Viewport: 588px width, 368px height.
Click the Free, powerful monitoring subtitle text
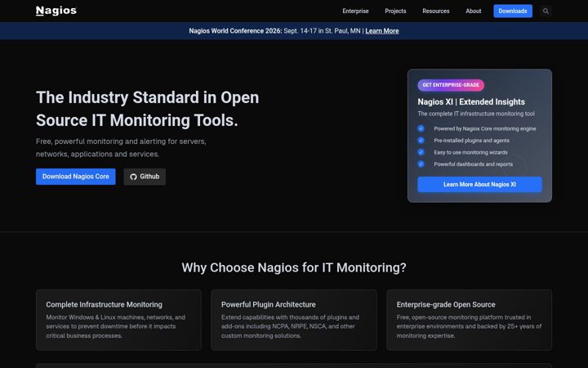point(121,147)
